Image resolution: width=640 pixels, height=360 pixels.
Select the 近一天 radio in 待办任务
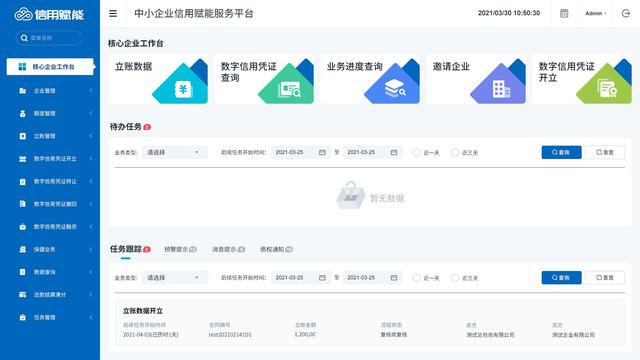click(x=416, y=153)
